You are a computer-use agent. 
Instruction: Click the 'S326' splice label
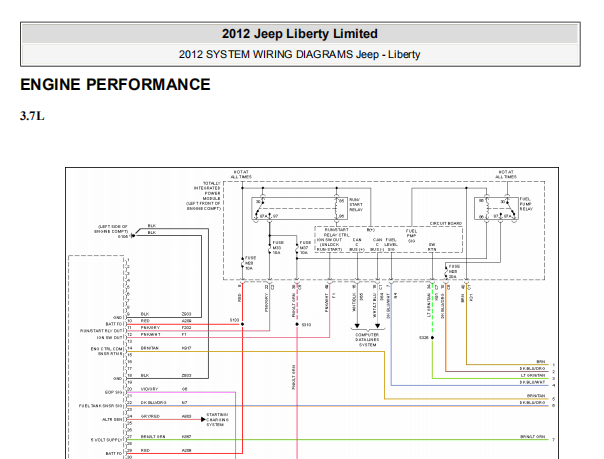coord(424,337)
